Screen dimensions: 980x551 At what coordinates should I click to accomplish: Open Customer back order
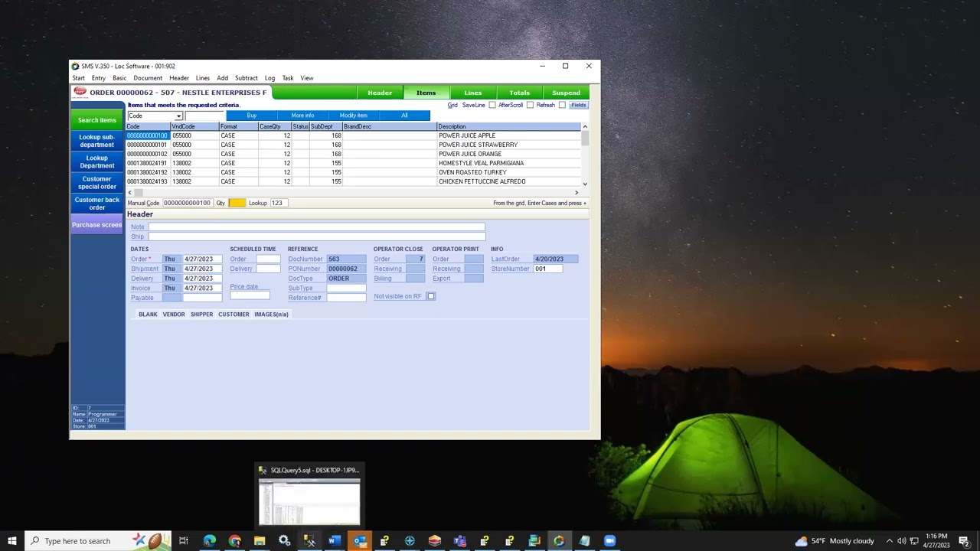97,204
